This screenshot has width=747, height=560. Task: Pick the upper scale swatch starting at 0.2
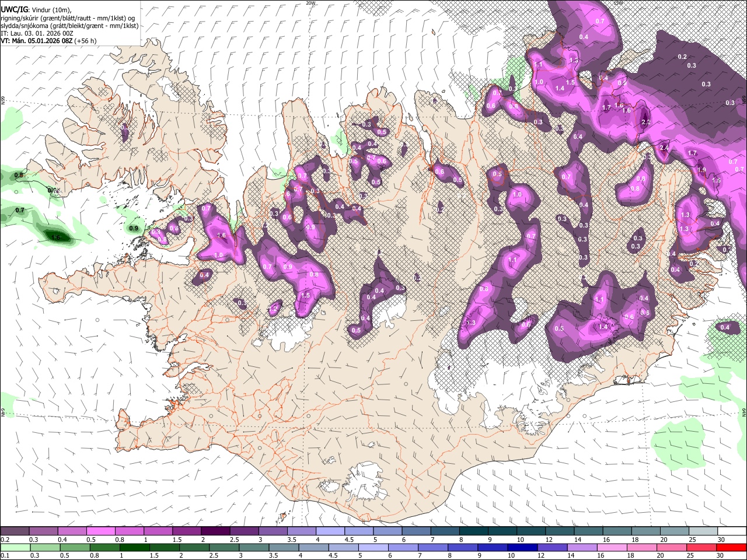pos(15,531)
